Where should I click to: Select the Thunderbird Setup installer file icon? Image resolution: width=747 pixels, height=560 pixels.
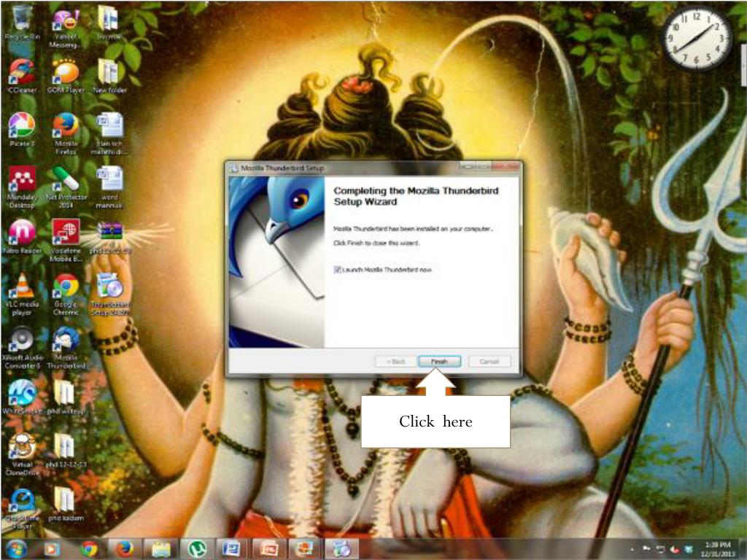click(x=109, y=295)
